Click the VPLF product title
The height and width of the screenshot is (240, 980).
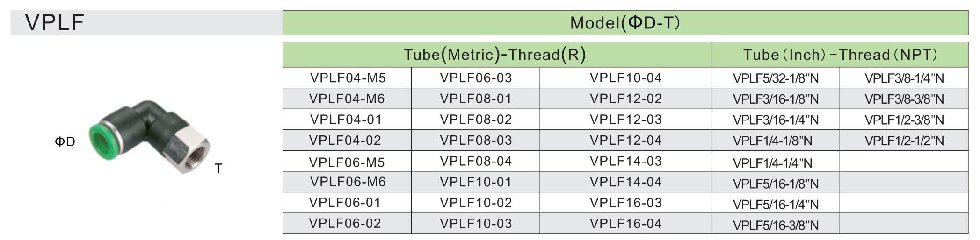(x=55, y=22)
